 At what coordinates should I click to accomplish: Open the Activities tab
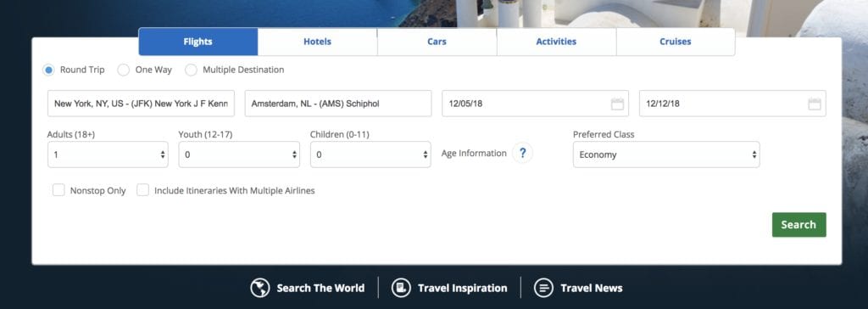tap(556, 42)
